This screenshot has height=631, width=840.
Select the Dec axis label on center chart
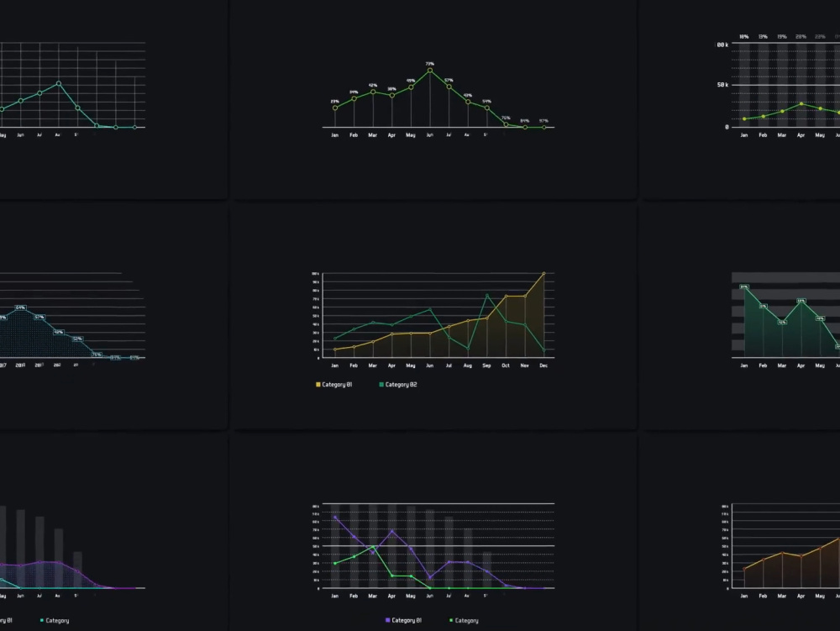pyautogui.click(x=543, y=365)
